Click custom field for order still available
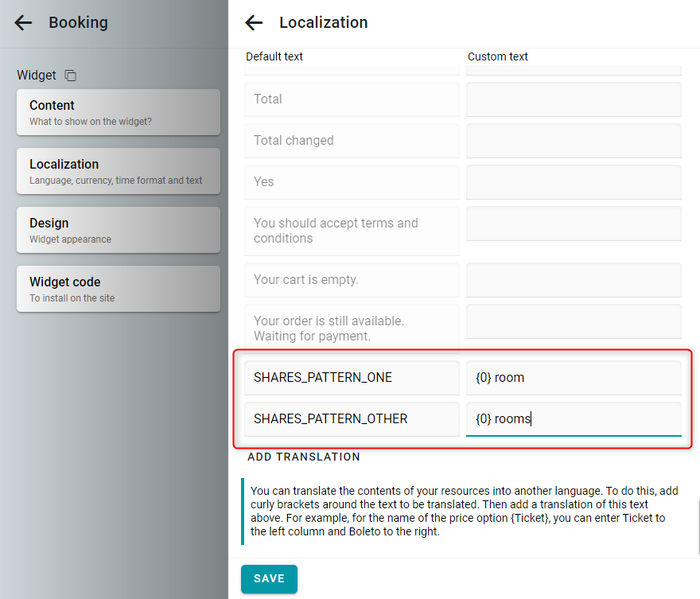This screenshot has width=700, height=599. [x=574, y=321]
